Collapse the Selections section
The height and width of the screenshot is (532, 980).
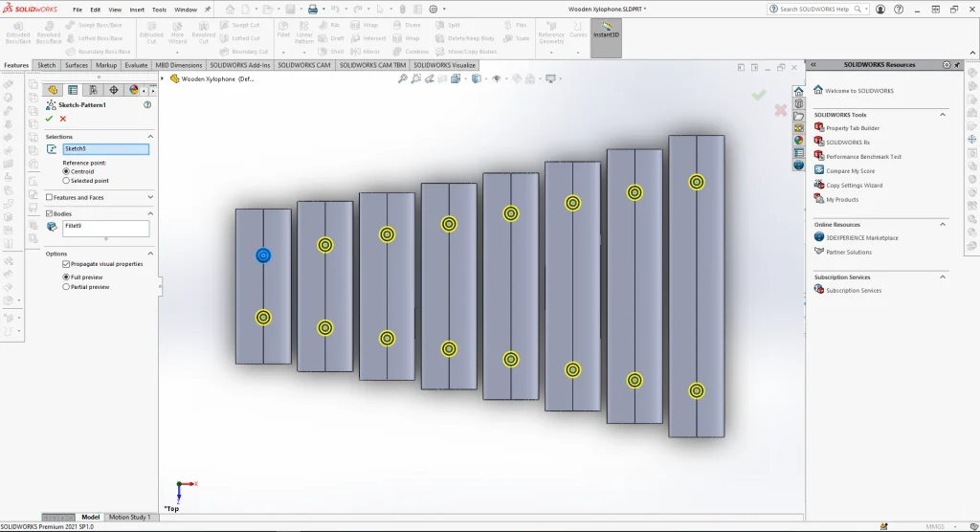point(150,137)
